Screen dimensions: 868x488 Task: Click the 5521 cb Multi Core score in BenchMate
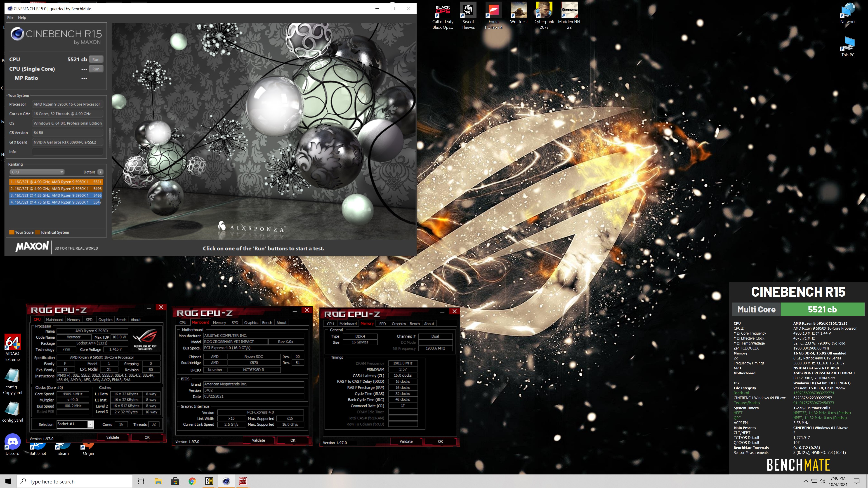point(822,310)
